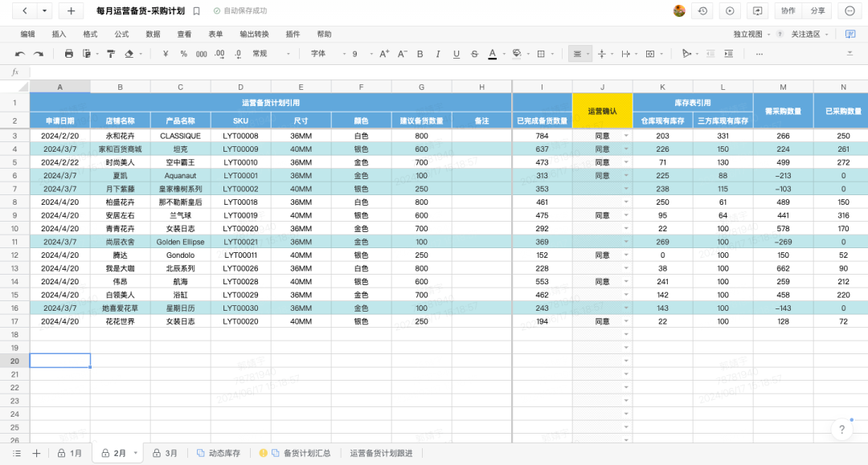Viewport: 868px width, 465px height.
Task: Select cell containing LYT00021
Action: [x=241, y=242]
